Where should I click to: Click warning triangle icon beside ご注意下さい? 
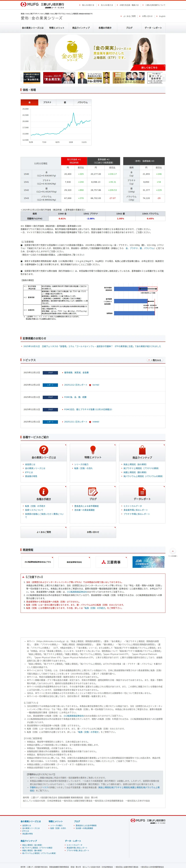23,577
